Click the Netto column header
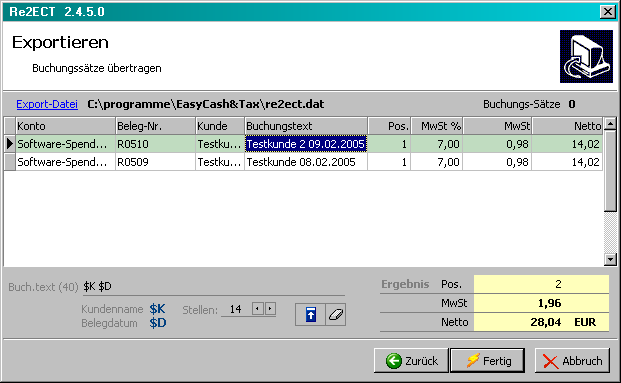621x383 pixels. point(567,126)
